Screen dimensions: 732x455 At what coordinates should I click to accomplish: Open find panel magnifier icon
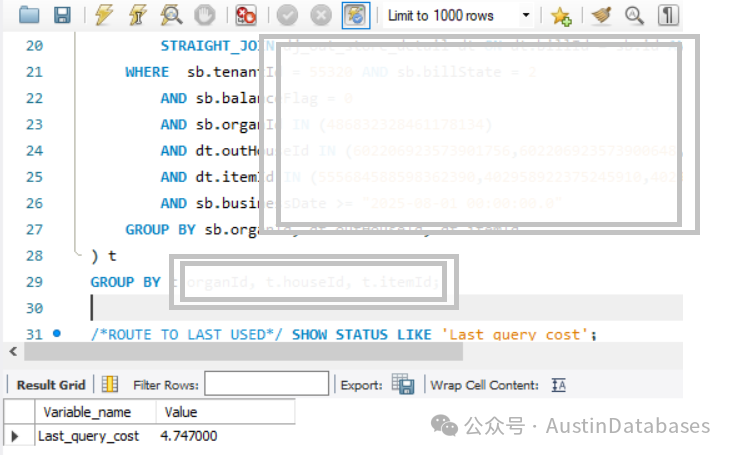coord(634,15)
